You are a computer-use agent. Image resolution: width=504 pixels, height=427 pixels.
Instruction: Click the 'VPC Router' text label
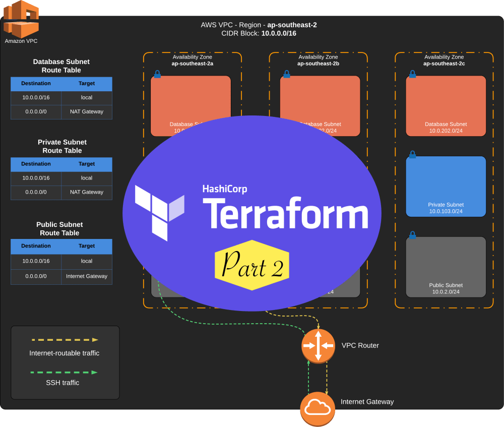(x=360, y=346)
